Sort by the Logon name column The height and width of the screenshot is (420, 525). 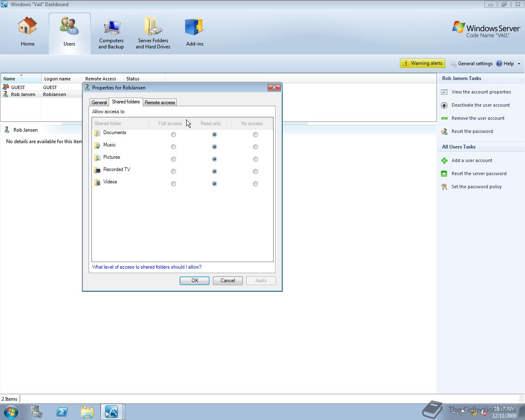pyautogui.click(x=62, y=79)
